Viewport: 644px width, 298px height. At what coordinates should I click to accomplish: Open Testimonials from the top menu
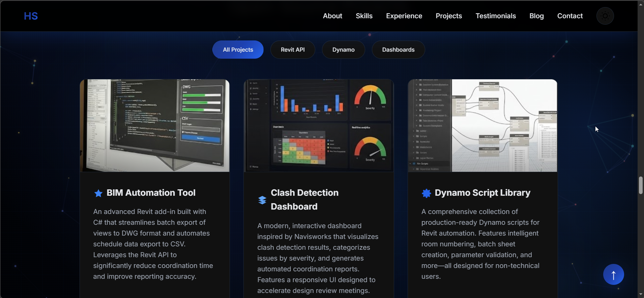(496, 16)
